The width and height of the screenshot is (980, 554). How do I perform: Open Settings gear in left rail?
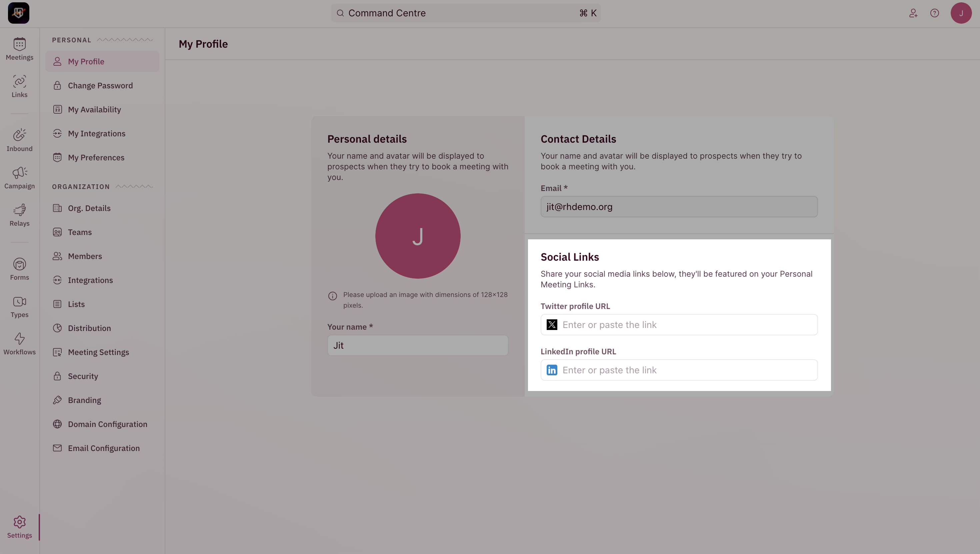[19, 527]
